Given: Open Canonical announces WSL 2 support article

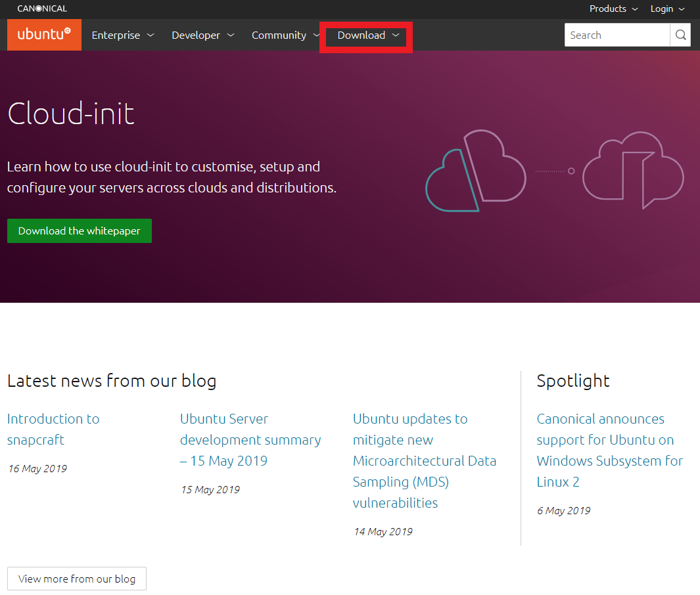Looking at the screenshot, I should (x=609, y=450).
